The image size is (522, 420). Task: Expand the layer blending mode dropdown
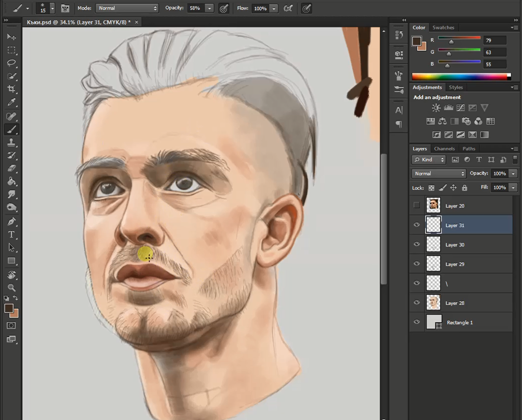click(x=438, y=174)
